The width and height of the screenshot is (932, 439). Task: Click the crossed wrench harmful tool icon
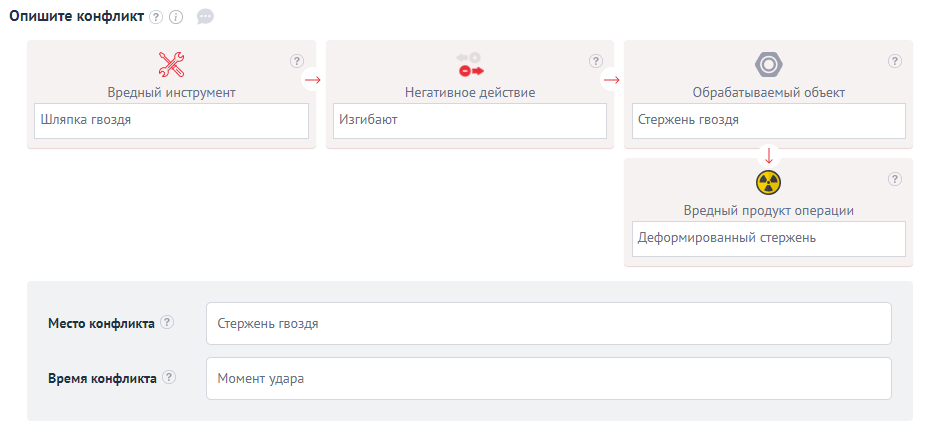(172, 65)
